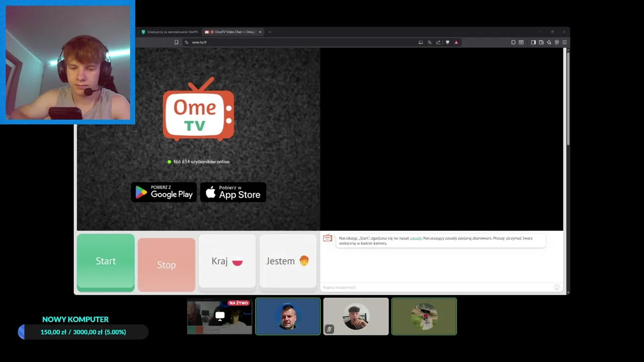Click the green Start button
The image size is (644, 362).
click(x=106, y=262)
